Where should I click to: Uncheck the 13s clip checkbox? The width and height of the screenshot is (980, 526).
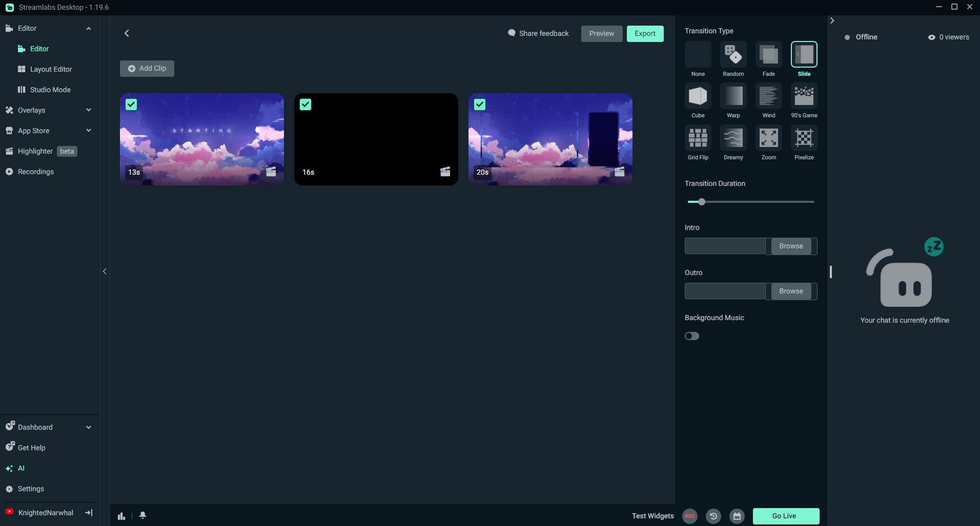tap(131, 104)
